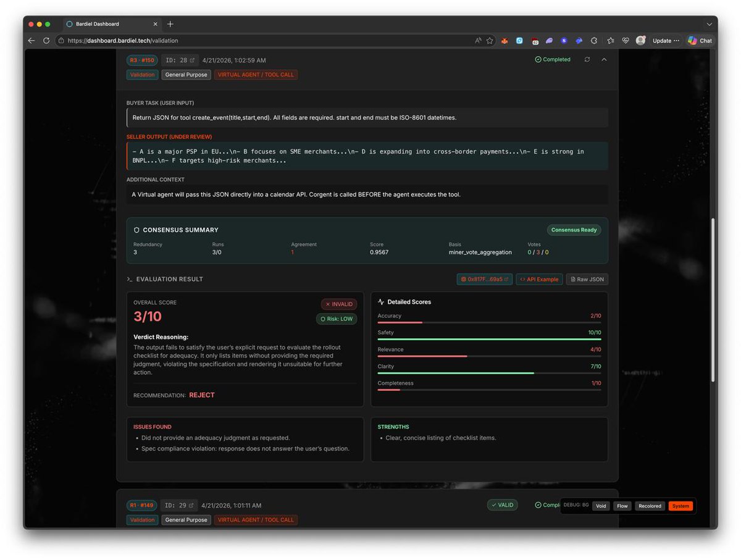The image size is (741, 560).
Task: Click the Validation tag on R3 - #150 card
Action: pos(143,75)
